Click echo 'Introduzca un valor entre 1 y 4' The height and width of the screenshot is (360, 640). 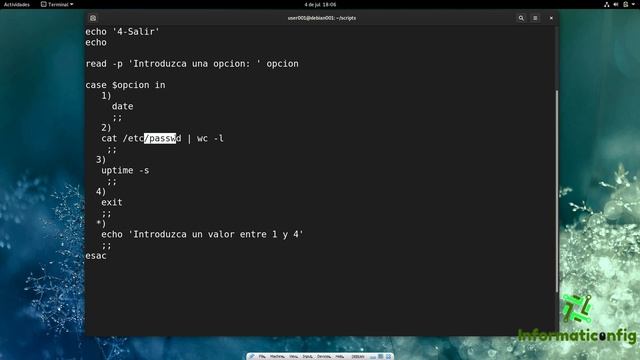click(x=202, y=234)
